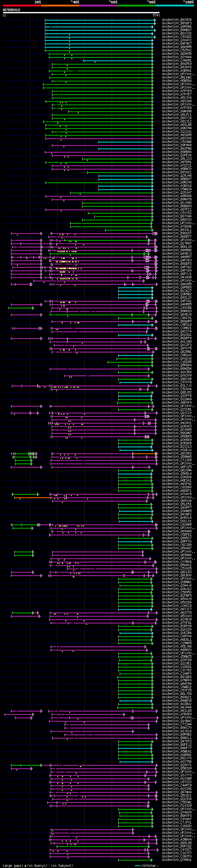Screen dimensions: 197x868
Task: Select label UniRef100_A7PYE9
Action: tap(177, 91)
